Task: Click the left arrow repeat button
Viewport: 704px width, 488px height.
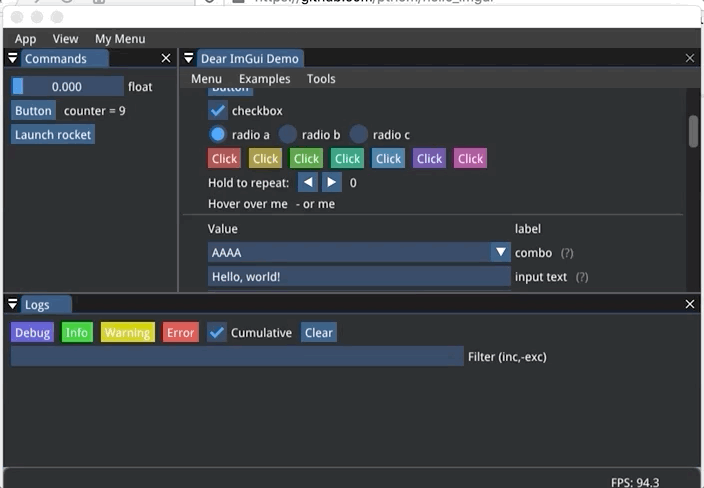Action: (x=308, y=182)
